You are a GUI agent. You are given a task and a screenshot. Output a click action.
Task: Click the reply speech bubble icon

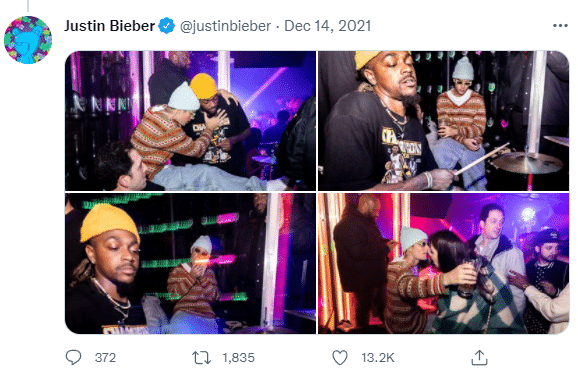(73, 357)
